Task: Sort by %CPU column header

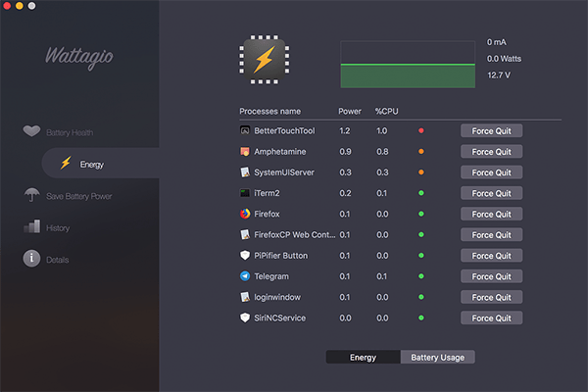Action: [x=387, y=112]
